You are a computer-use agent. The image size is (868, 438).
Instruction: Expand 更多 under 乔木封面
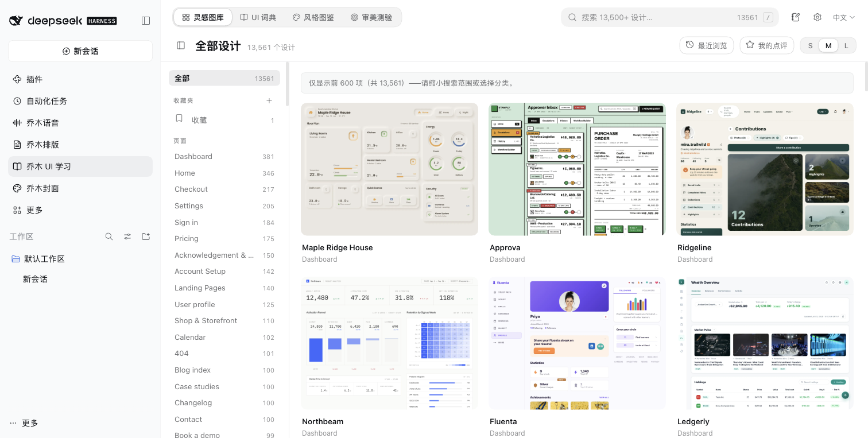[x=80, y=210]
